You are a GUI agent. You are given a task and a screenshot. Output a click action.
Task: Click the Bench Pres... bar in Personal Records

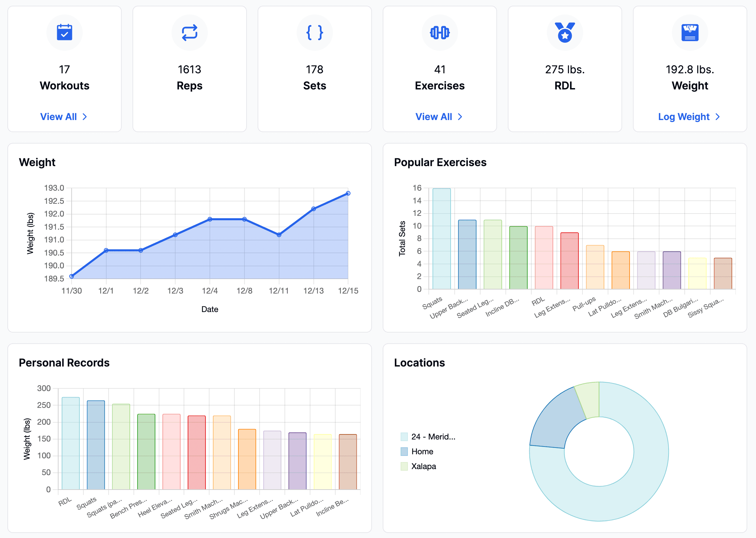tap(146, 452)
